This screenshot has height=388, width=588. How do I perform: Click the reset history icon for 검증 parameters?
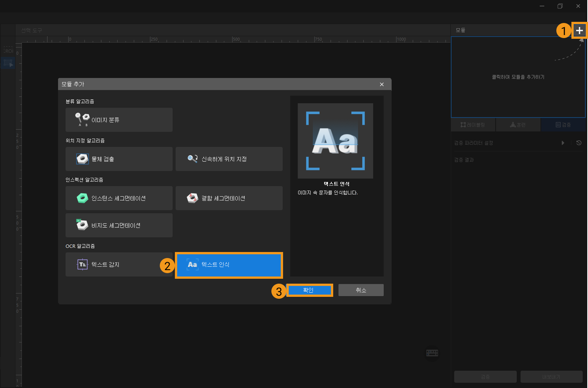point(579,143)
